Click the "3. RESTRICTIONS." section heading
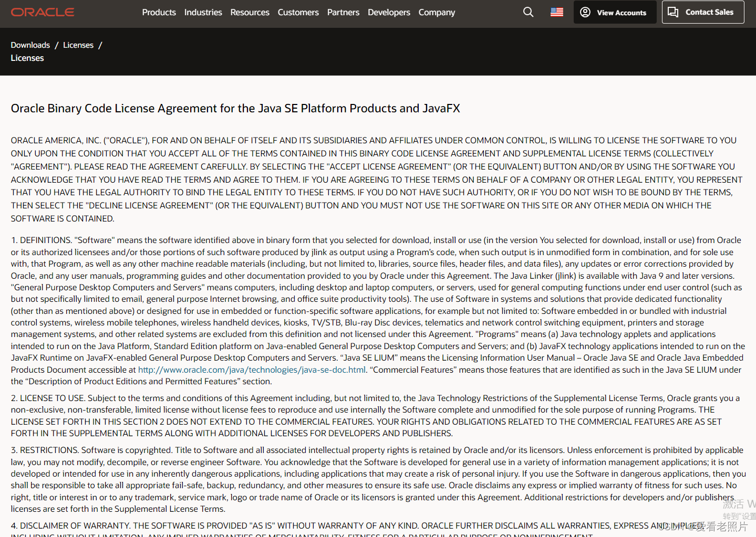Viewport: 756px width, 537px height. 45,450
